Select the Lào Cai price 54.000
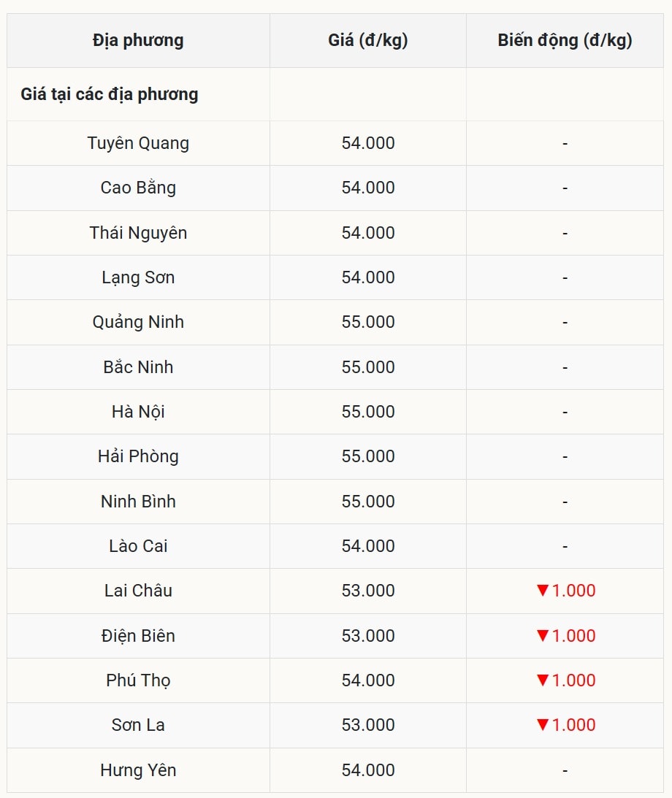The width and height of the screenshot is (672, 798). pyautogui.click(x=368, y=546)
